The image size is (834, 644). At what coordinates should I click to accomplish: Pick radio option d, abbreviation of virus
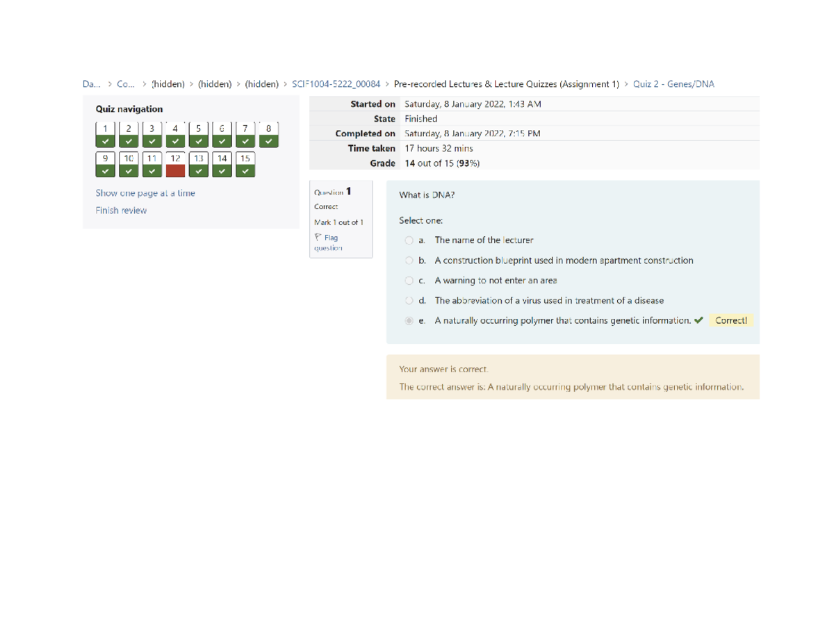click(409, 301)
